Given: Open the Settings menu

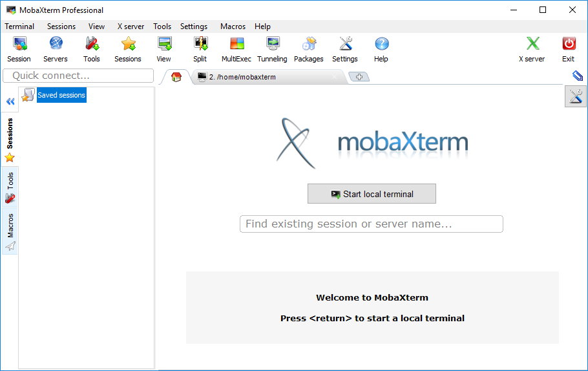Looking at the screenshot, I should click(x=194, y=26).
